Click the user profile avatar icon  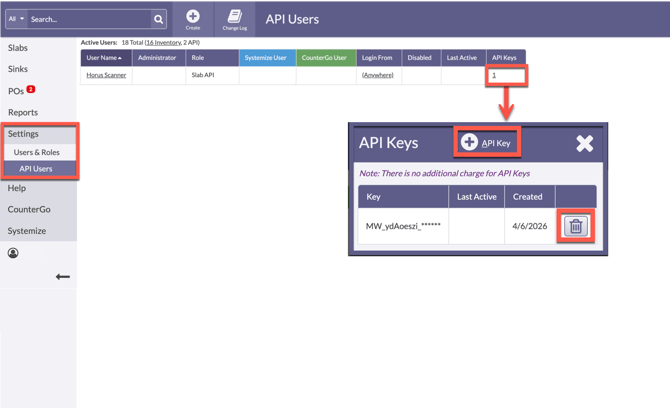(x=13, y=253)
